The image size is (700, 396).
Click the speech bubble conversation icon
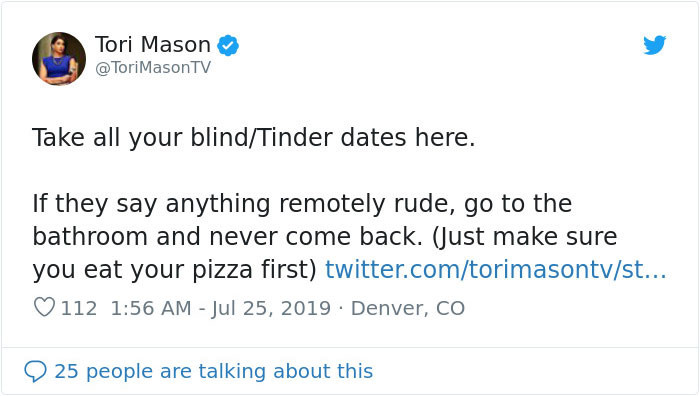point(35,371)
